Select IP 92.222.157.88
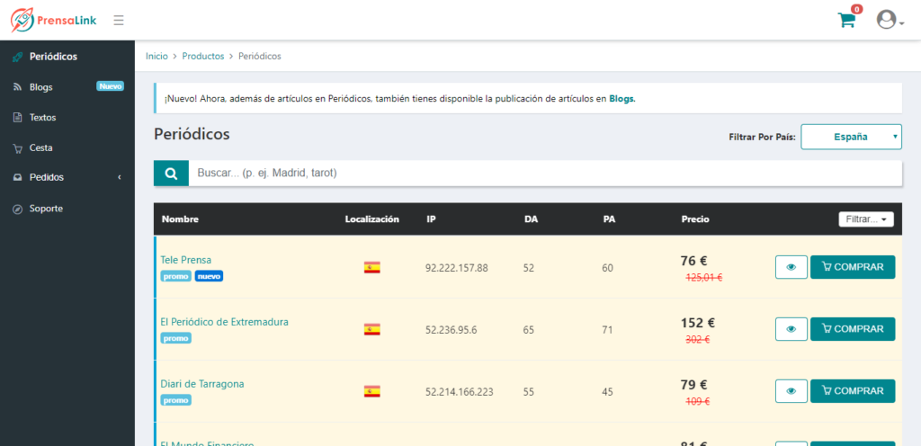The height and width of the screenshot is (447, 922). [457, 268]
